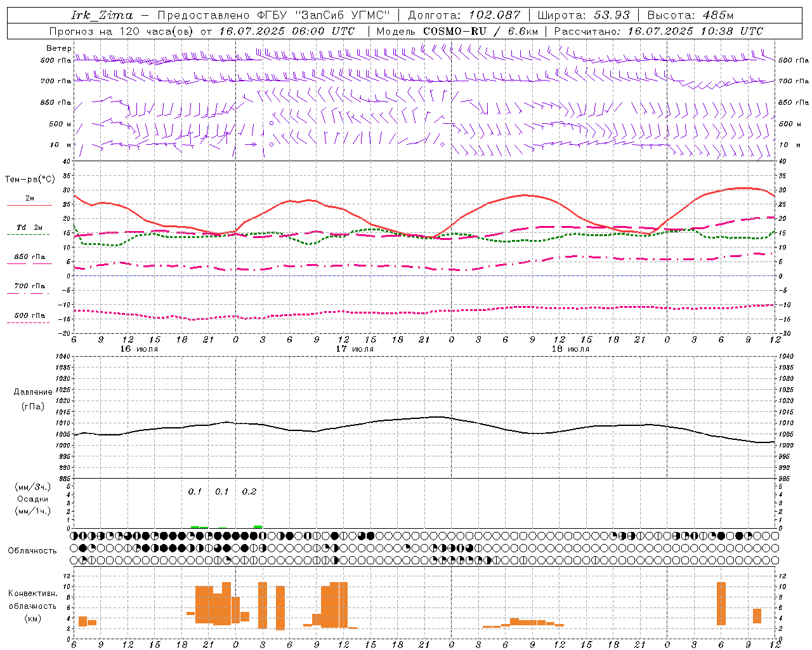Select the "ЗапСиб УГМС" provider text
Screen dimensions: 812x650
tap(343, 15)
